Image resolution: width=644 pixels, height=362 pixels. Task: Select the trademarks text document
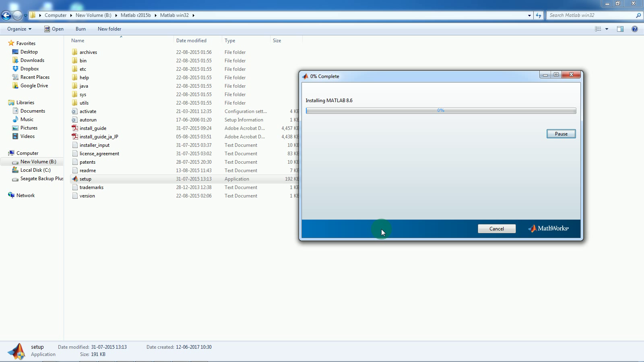pyautogui.click(x=91, y=187)
